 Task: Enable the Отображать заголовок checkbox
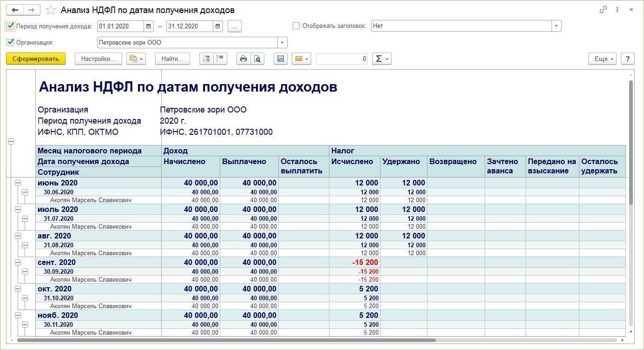coord(296,26)
